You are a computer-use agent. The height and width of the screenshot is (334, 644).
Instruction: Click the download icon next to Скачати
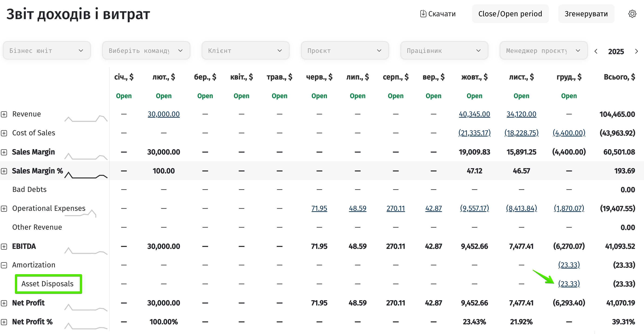point(423,14)
